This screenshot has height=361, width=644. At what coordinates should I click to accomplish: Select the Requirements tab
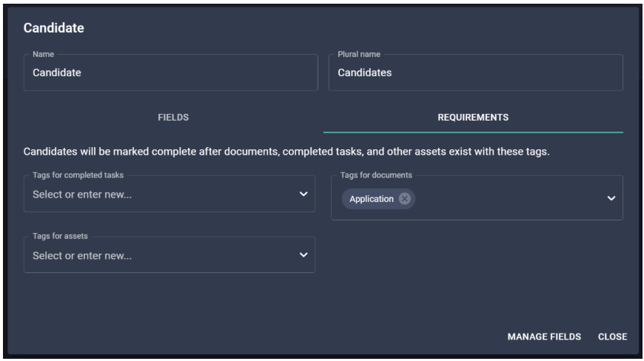[473, 118]
